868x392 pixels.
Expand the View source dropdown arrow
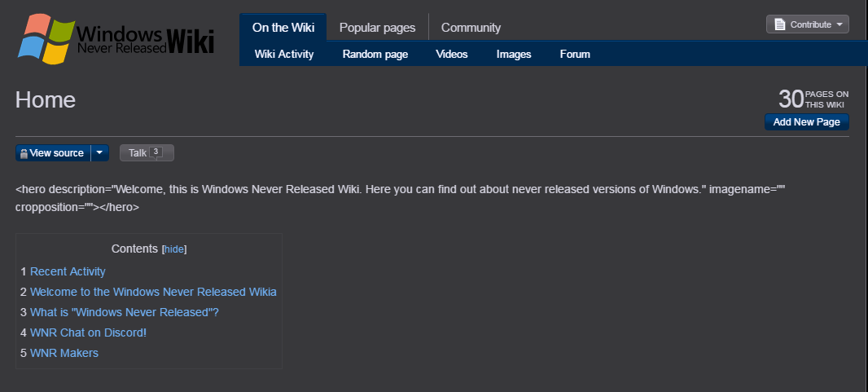[99, 152]
